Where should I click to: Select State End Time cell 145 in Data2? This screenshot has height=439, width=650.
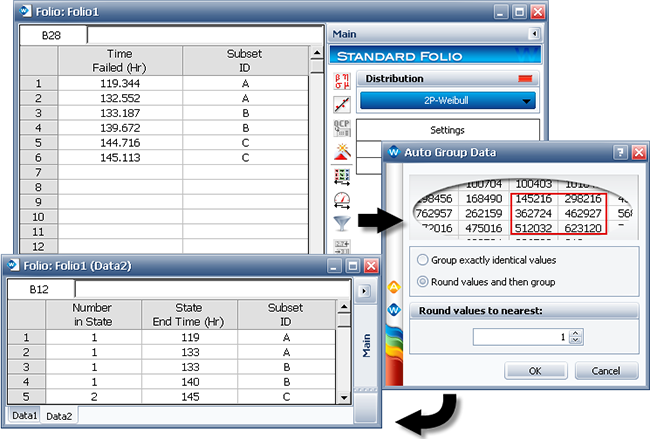pyautogui.click(x=189, y=397)
